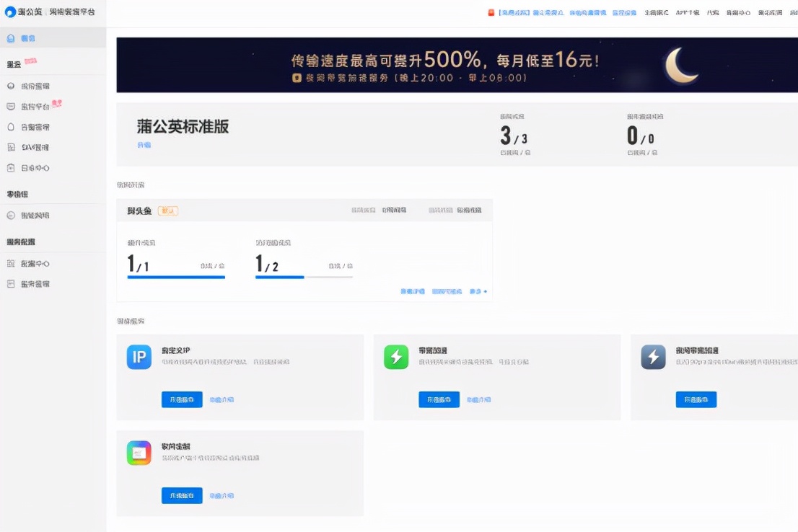The image size is (798, 532).
Task: Click the blue service activation button on the IP card
Action: click(x=181, y=399)
